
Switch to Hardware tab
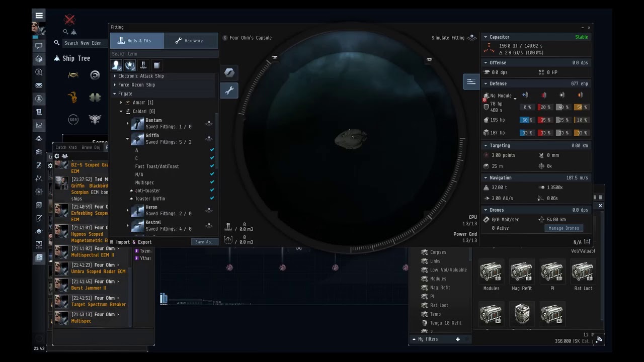click(191, 41)
